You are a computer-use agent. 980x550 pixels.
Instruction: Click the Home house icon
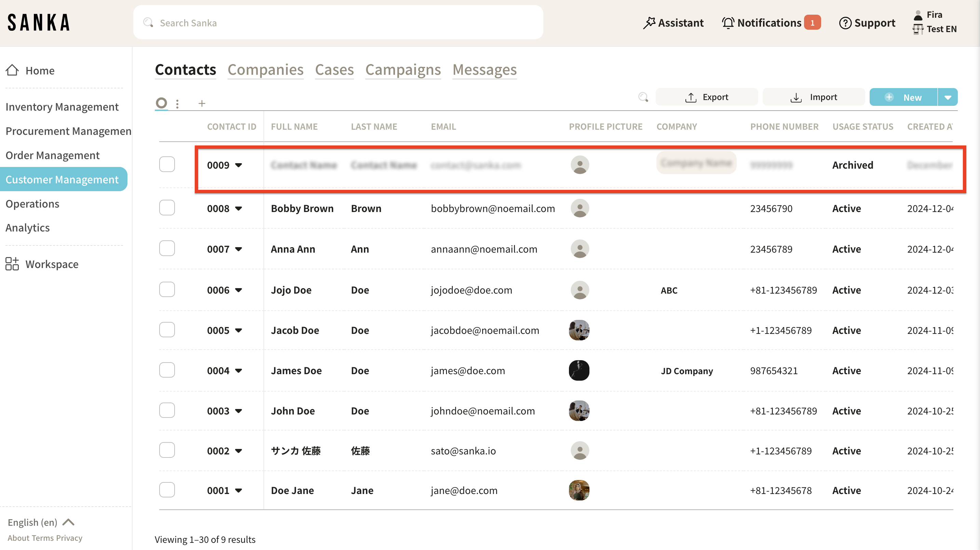12,70
